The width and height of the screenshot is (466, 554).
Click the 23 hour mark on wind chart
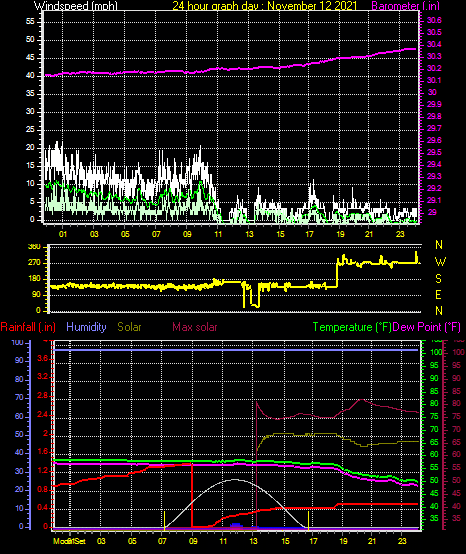(x=400, y=234)
